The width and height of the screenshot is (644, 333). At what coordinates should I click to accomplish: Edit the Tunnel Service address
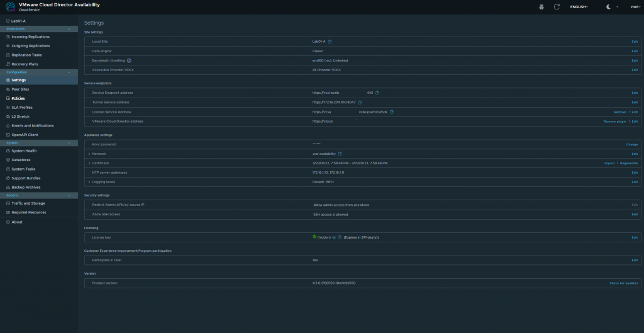635,103
